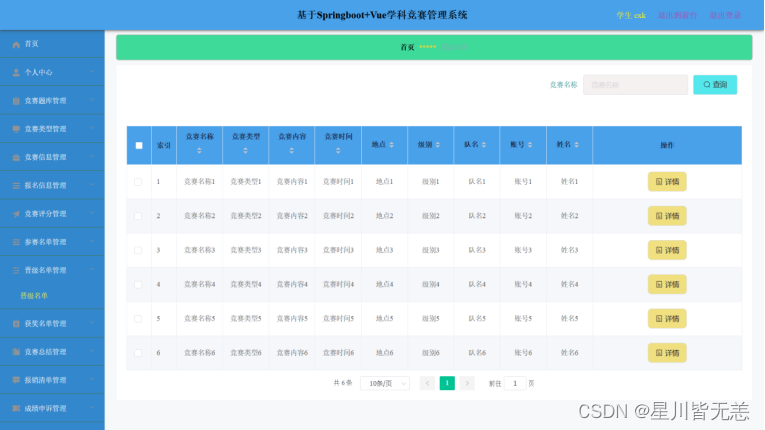Sort by 竞赛时间 column arrows
The height and width of the screenshot is (430, 765).
click(x=338, y=151)
